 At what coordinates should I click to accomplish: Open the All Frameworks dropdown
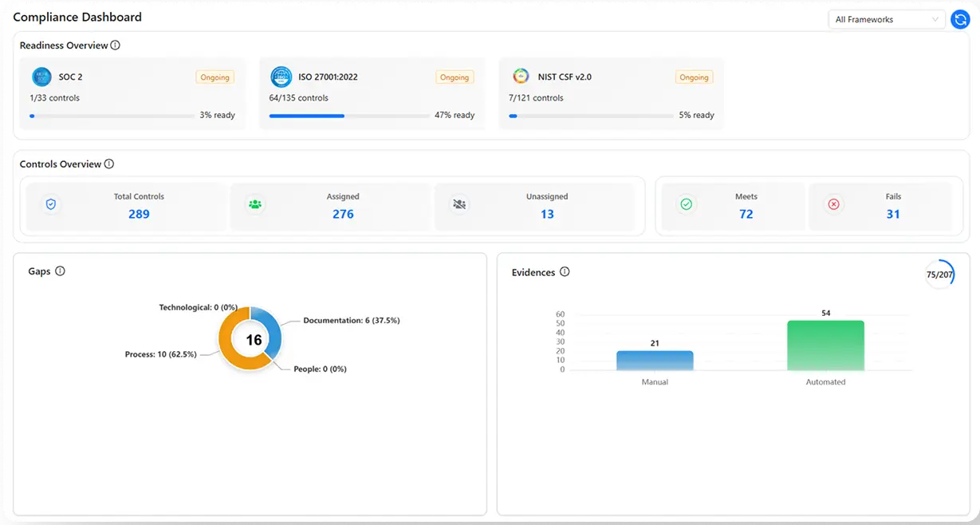click(886, 20)
